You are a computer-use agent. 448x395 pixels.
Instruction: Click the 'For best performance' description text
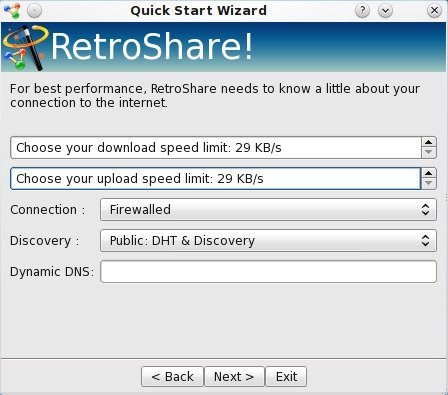215,96
